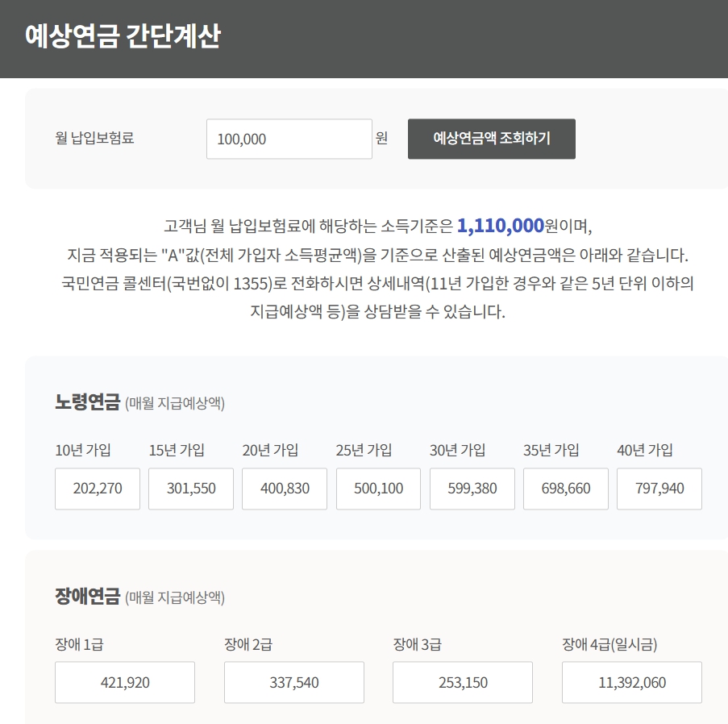728x724 pixels.
Task: Click the 장애 4급(일시금) label
Action: (609, 645)
